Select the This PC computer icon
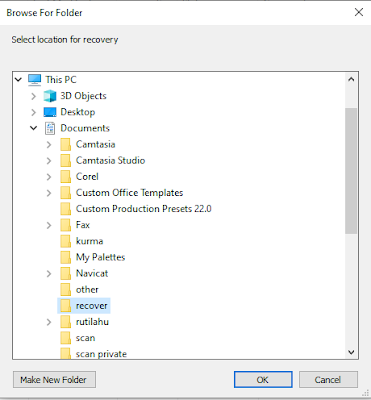Image resolution: width=371 pixels, height=400 pixels. coord(34,80)
